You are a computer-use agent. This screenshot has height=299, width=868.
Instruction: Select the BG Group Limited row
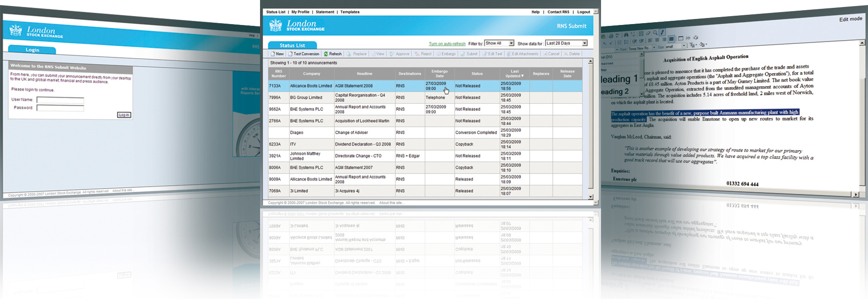click(425, 98)
